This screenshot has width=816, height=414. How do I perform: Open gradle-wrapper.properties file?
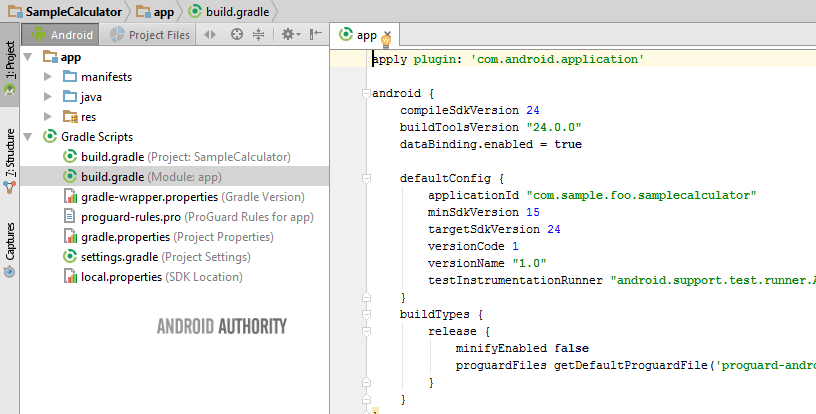[184, 197]
